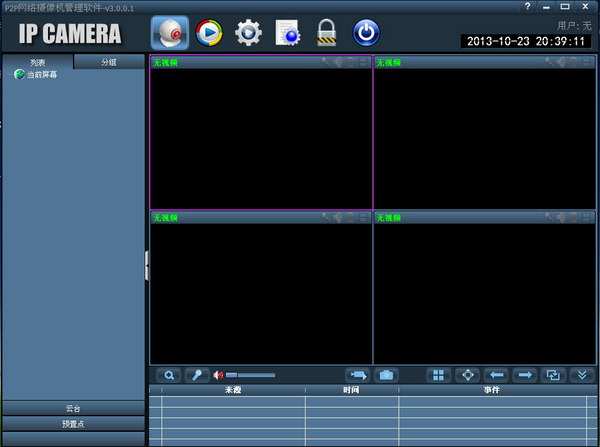The height and width of the screenshot is (447, 600).
Task: Open the 预置点 panel
Action: 73,424
